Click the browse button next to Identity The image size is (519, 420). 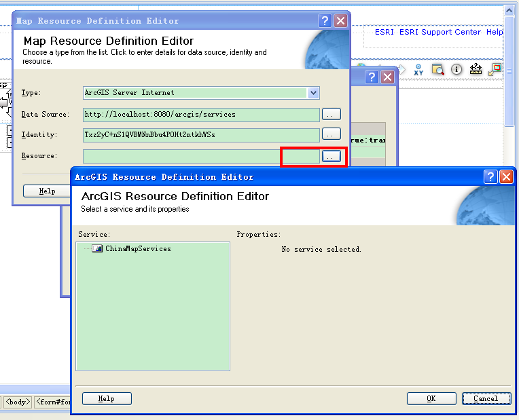pos(332,134)
